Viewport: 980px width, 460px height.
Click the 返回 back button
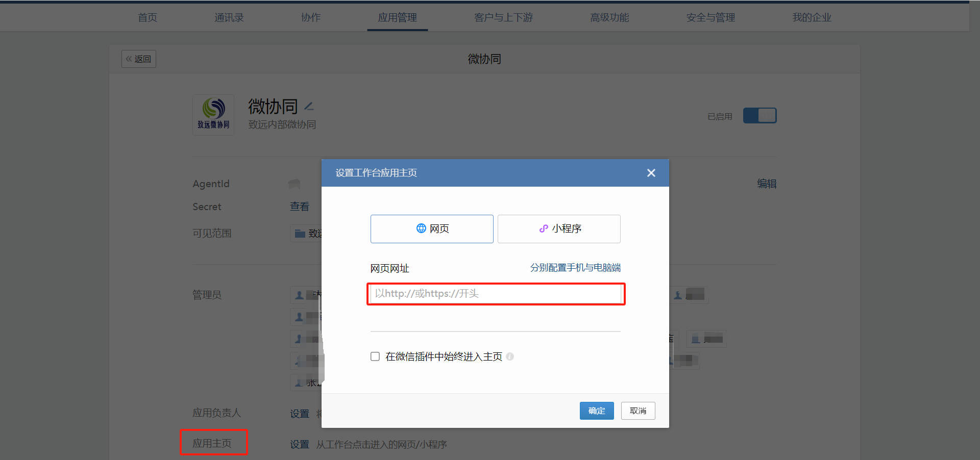[x=139, y=59]
